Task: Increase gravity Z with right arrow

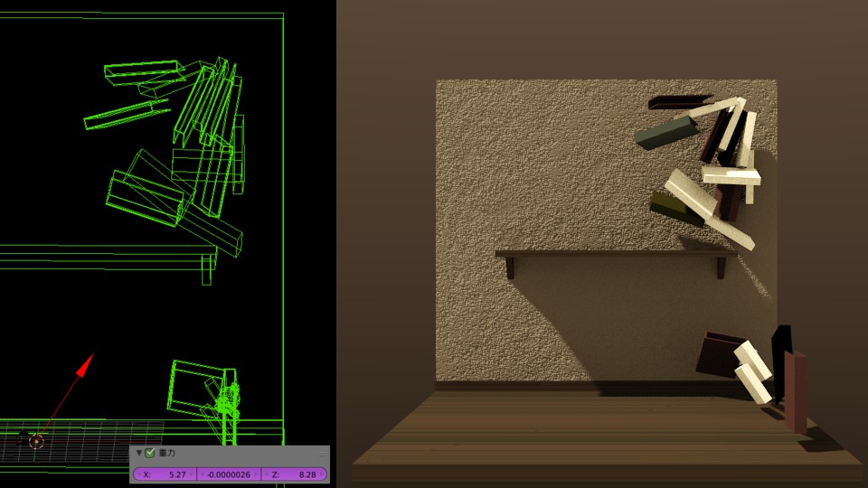Action: [x=321, y=474]
